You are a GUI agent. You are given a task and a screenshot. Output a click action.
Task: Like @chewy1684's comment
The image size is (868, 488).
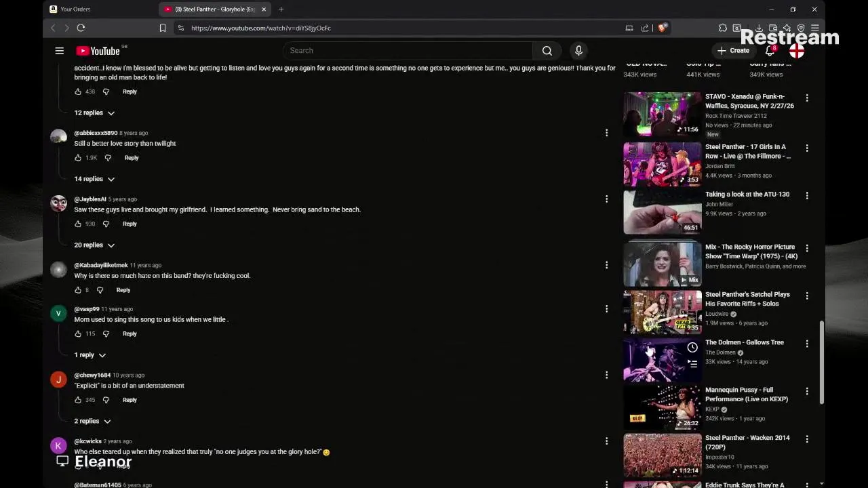pos(78,400)
